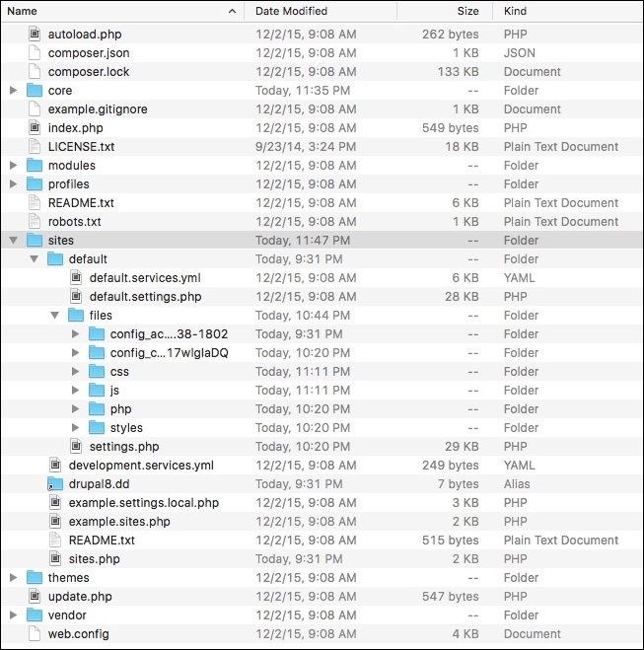Collapse the files folder triangle
This screenshot has height=650, width=644.
point(54,315)
